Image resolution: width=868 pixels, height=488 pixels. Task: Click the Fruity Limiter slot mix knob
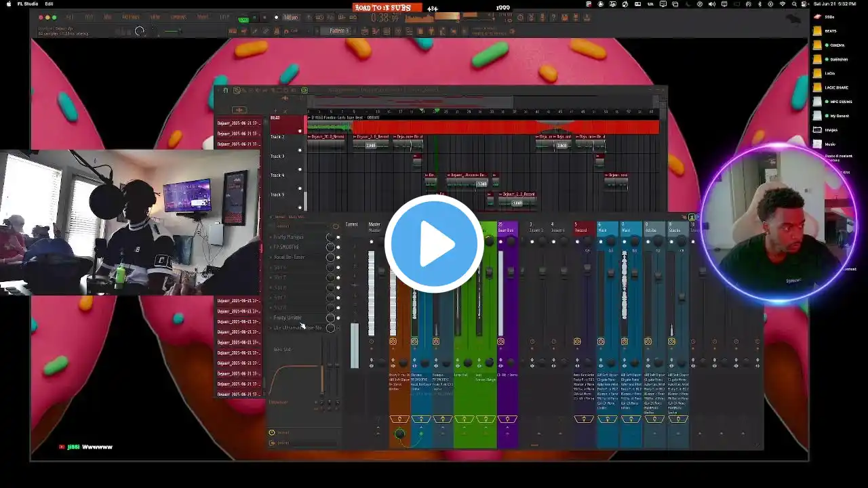coord(330,318)
